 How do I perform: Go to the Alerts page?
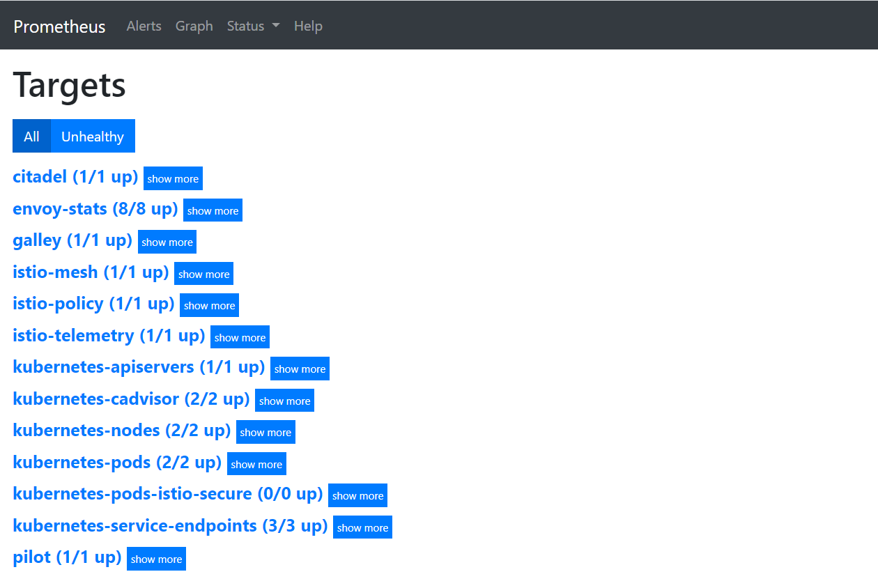point(144,26)
